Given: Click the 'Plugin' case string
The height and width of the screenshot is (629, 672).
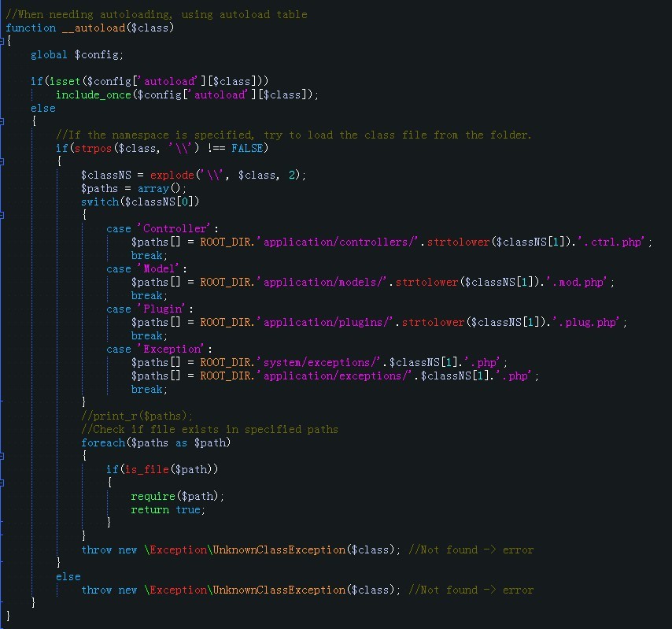Looking at the screenshot, I should click(x=161, y=309).
